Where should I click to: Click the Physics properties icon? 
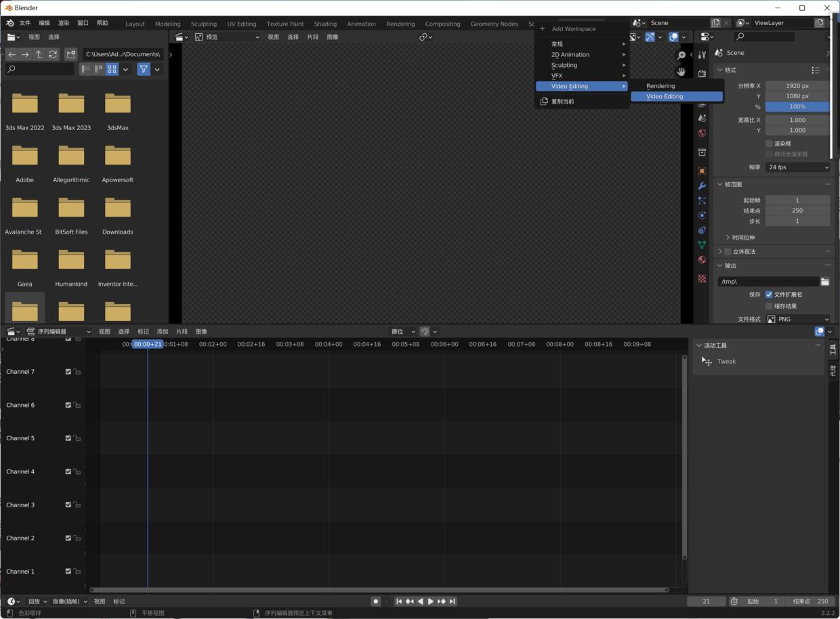click(x=702, y=215)
